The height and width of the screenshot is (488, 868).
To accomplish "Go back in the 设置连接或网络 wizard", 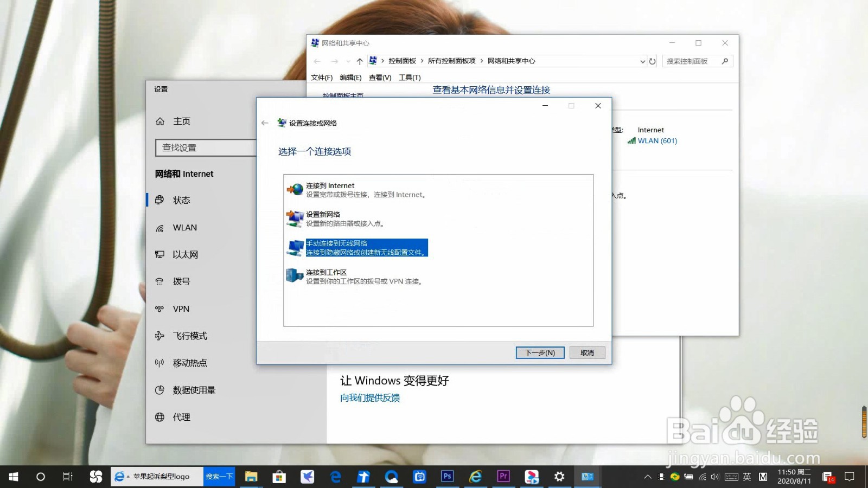I will (x=265, y=123).
